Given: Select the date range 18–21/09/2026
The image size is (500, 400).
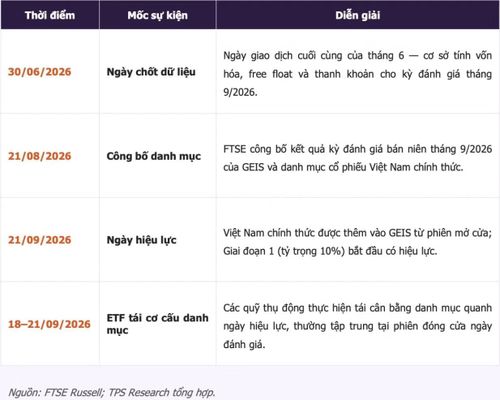Looking at the screenshot, I should [x=49, y=324].
